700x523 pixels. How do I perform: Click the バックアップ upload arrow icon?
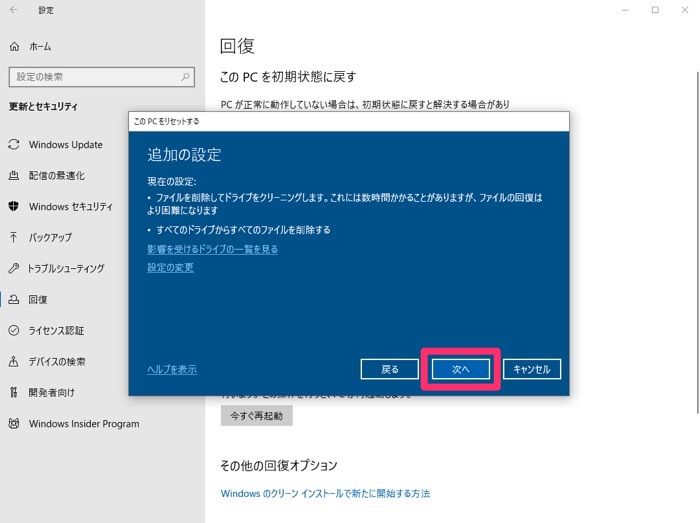[14, 237]
